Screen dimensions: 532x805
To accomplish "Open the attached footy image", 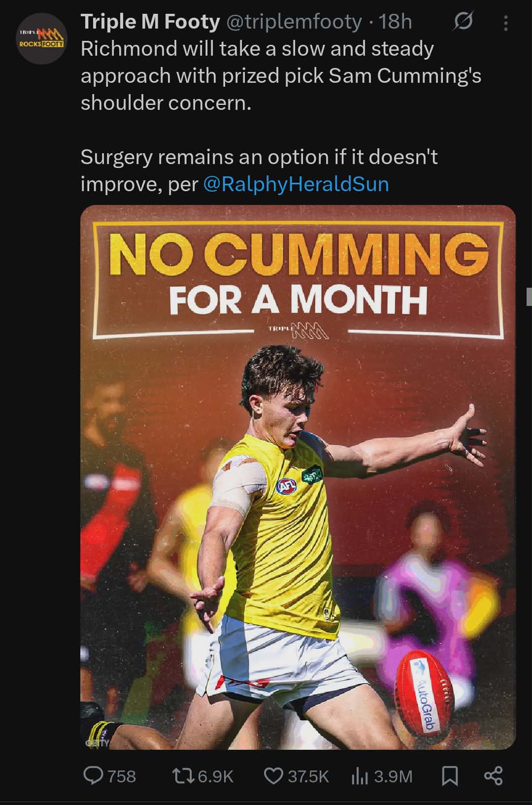I will (x=298, y=477).
